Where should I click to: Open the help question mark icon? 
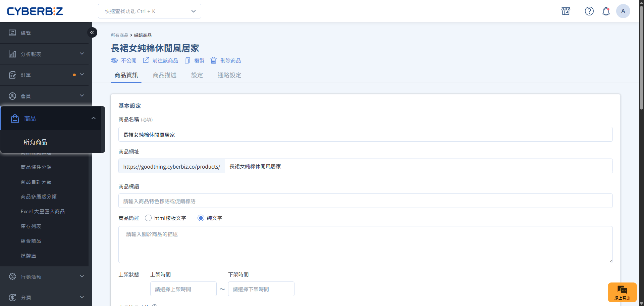[x=589, y=11]
